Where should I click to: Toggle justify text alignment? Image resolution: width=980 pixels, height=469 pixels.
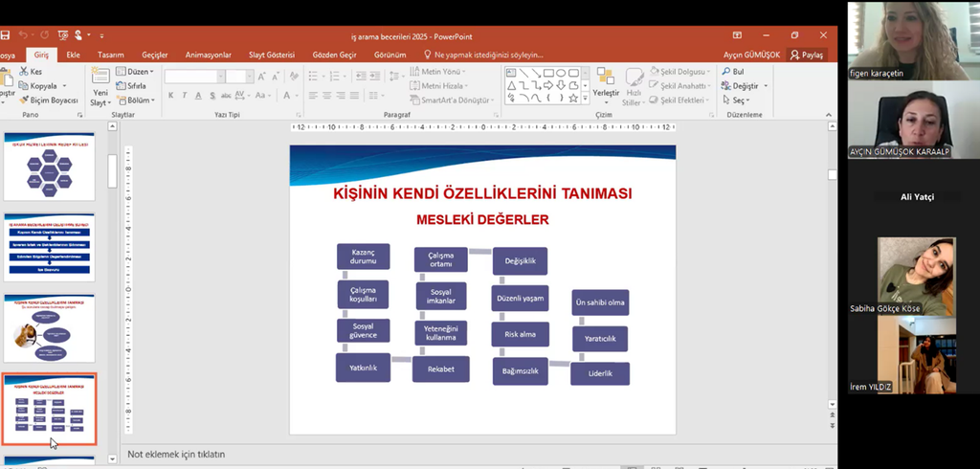click(354, 96)
